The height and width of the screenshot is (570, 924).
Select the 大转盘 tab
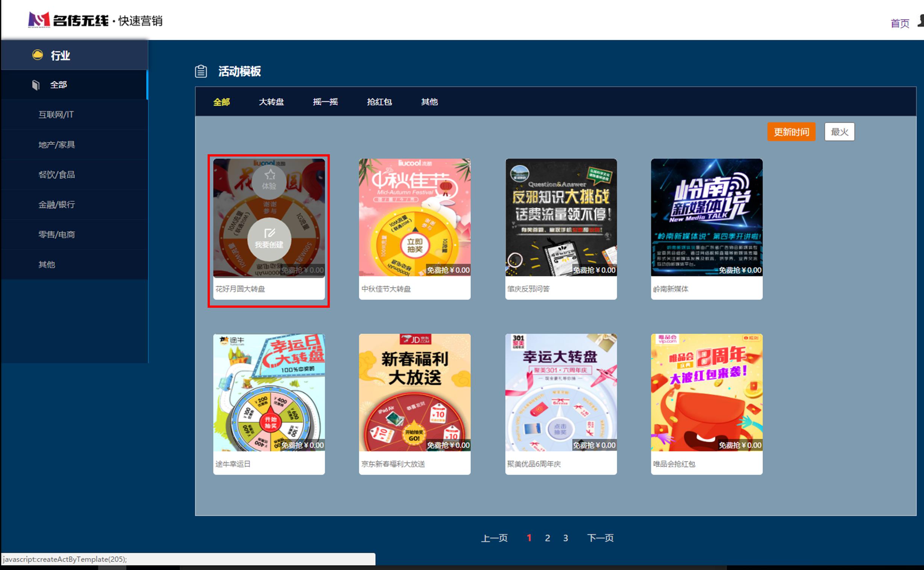[x=271, y=102]
